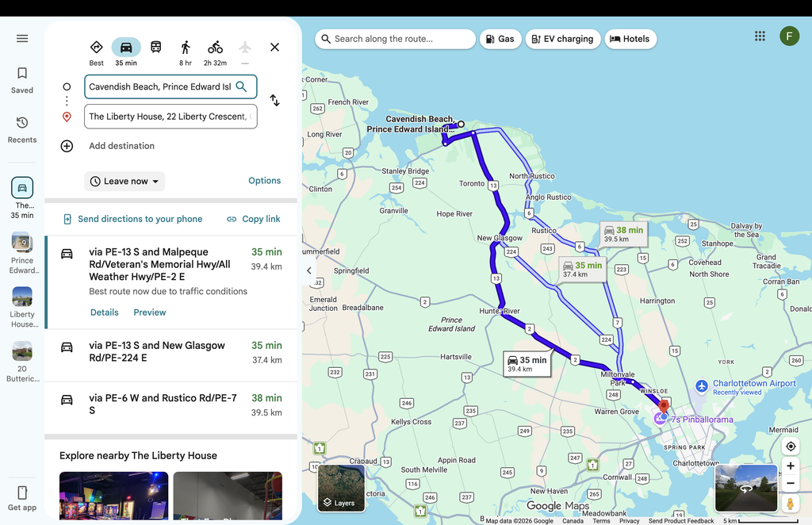Click the red destination pin on map
812x525 pixels.
[x=664, y=406]
